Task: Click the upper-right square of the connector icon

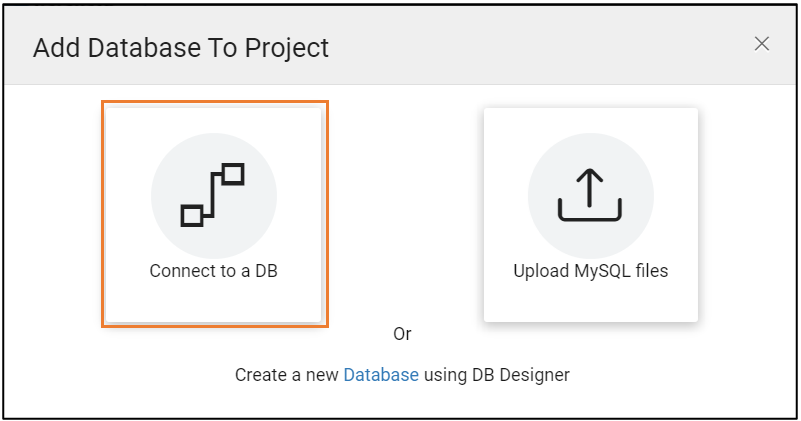Action: [x=233, y=174]
